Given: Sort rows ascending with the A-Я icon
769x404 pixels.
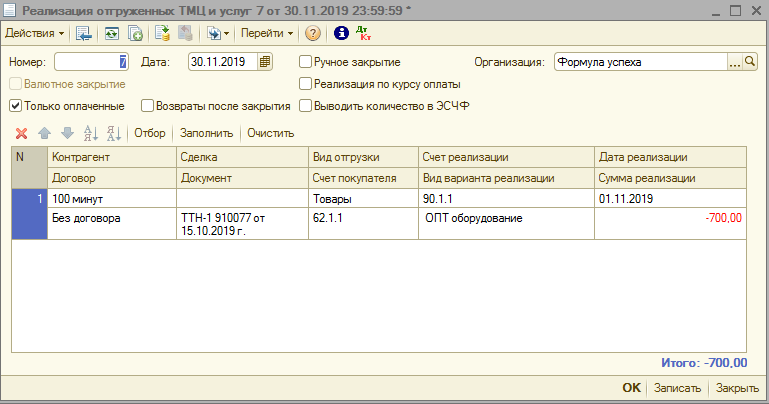Looking at the screenshot, I should [91, 133].
